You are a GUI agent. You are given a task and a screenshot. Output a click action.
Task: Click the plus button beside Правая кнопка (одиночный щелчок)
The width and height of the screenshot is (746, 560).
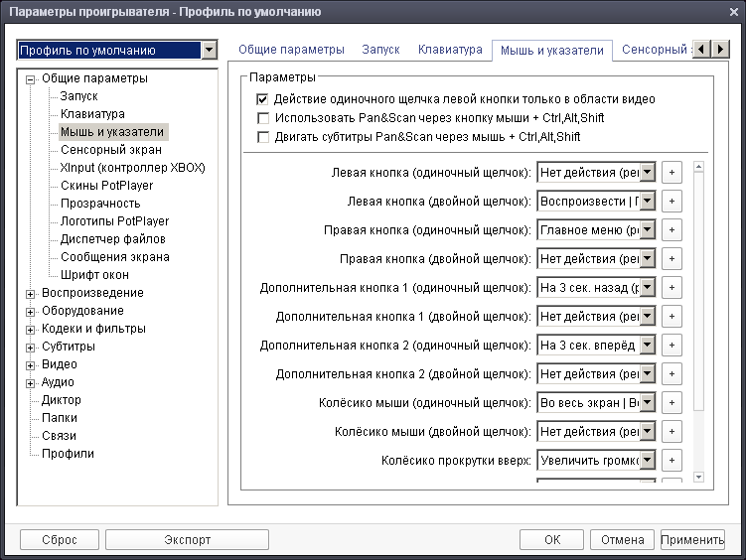point(671,230)
